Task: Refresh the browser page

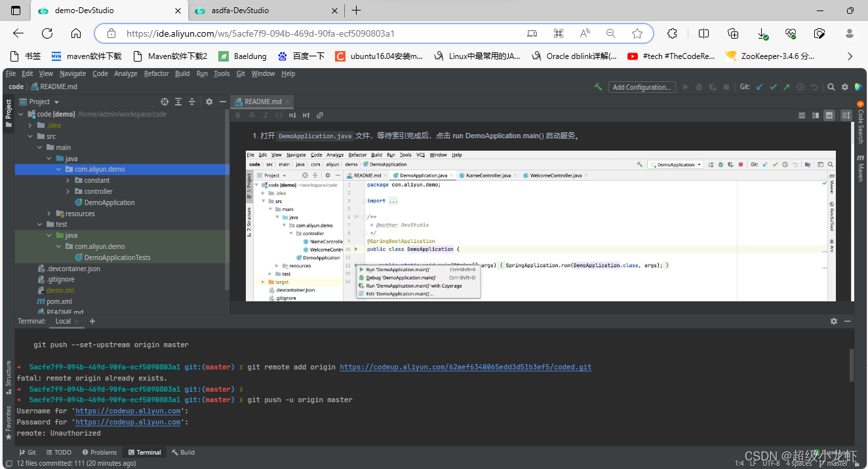Action: (47, 33)
